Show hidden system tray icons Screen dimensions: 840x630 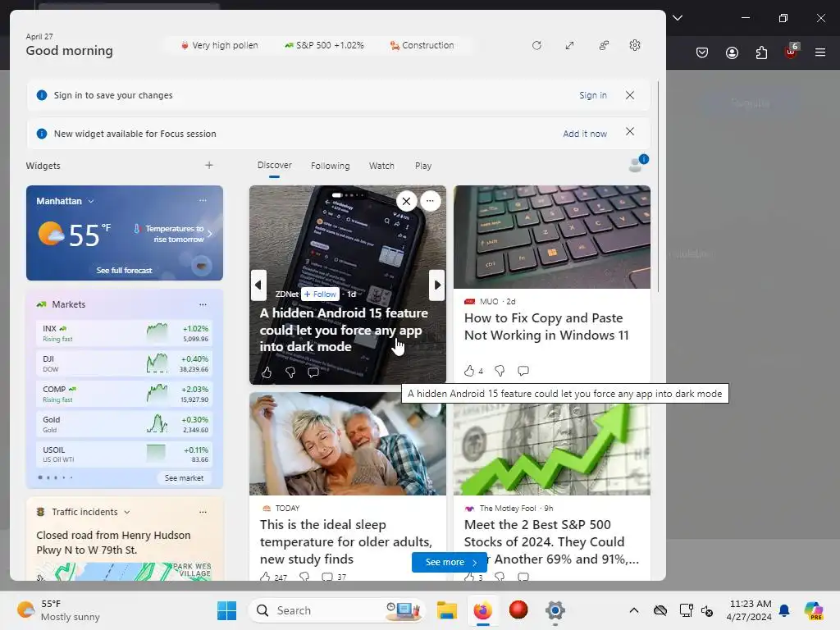point(634,610)
